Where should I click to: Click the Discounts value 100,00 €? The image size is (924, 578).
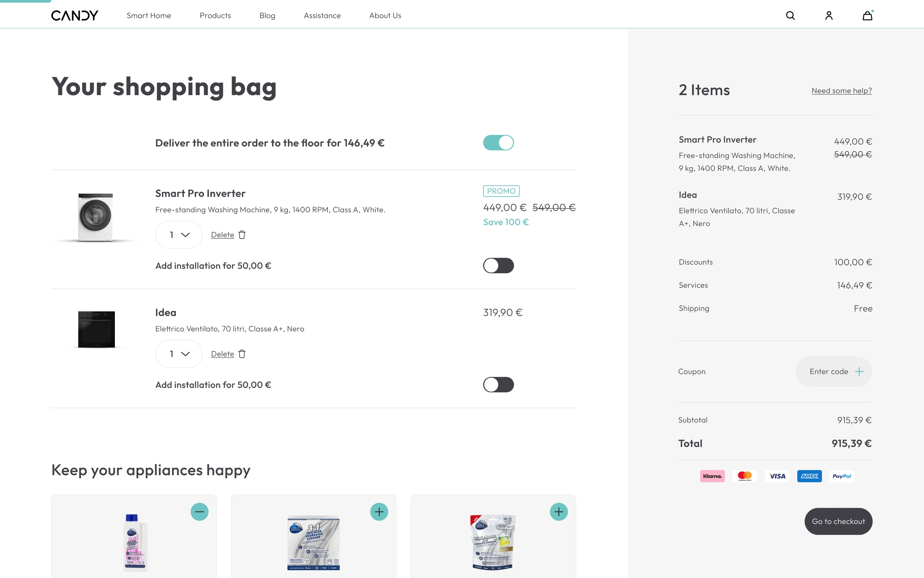(x=853, y=262)
